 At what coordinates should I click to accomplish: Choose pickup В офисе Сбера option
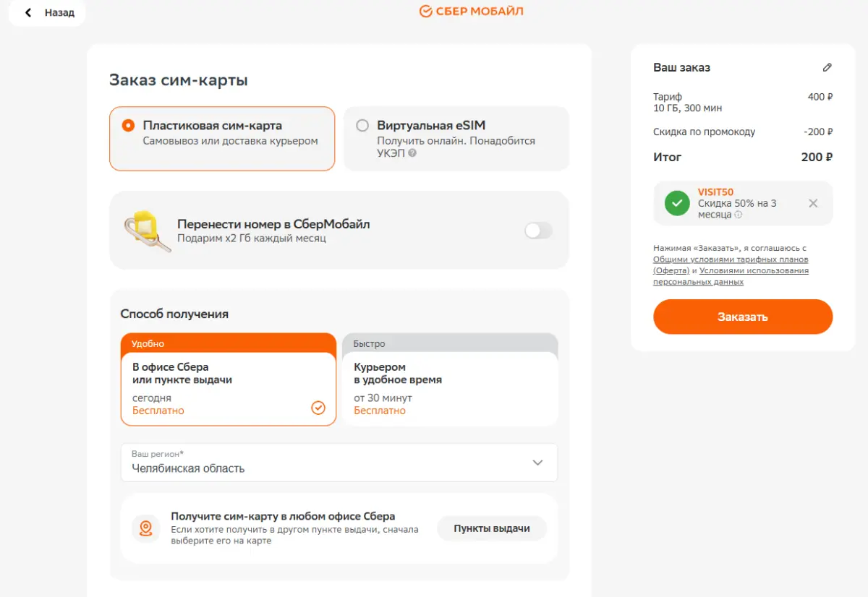coord(229,380)
